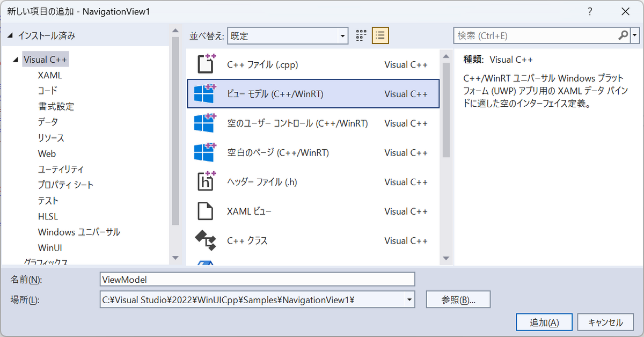Click the C++ クラス template icon
The image size is (644, 337).
point(205,240)
